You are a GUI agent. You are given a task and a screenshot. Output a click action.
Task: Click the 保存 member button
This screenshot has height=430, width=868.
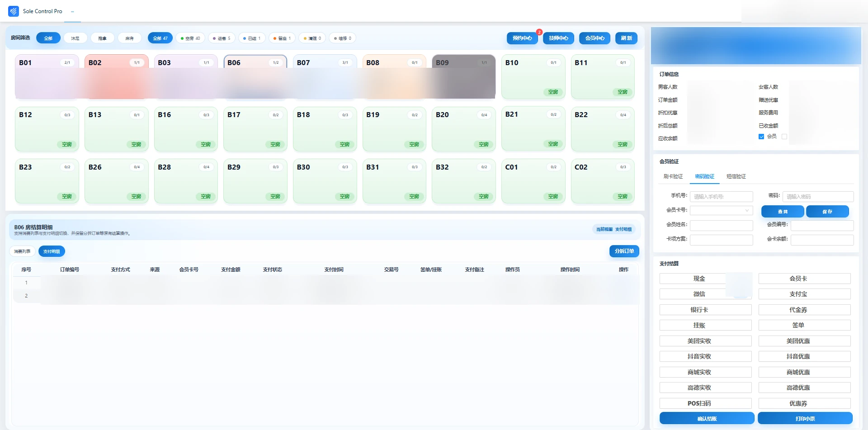pyautogui.click(x=827, y=212)
